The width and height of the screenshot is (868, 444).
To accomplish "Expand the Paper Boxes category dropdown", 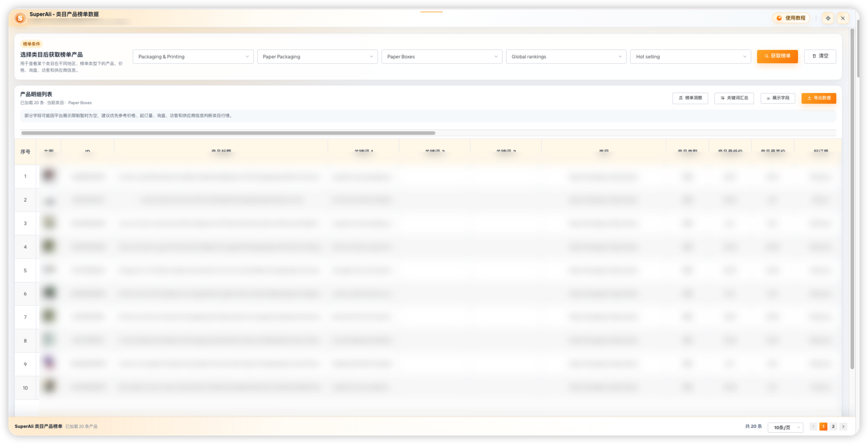I will 442,57.
